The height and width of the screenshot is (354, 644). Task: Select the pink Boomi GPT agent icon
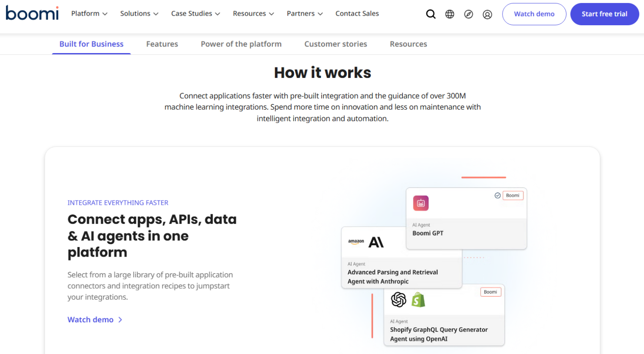420,203
